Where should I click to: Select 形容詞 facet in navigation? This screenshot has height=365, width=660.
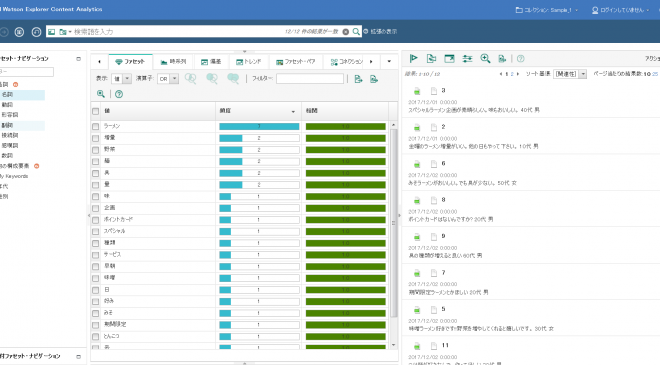pyautogui.click(x=10, y=115)
